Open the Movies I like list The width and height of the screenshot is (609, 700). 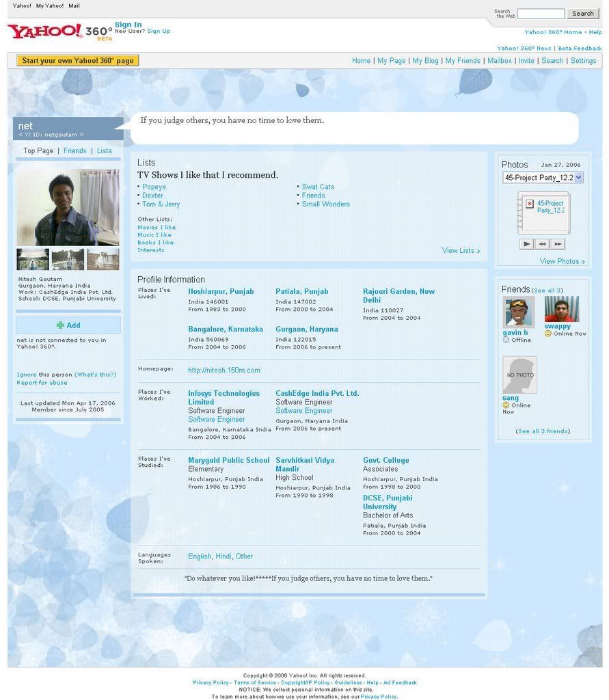click(x=157, y=227)
